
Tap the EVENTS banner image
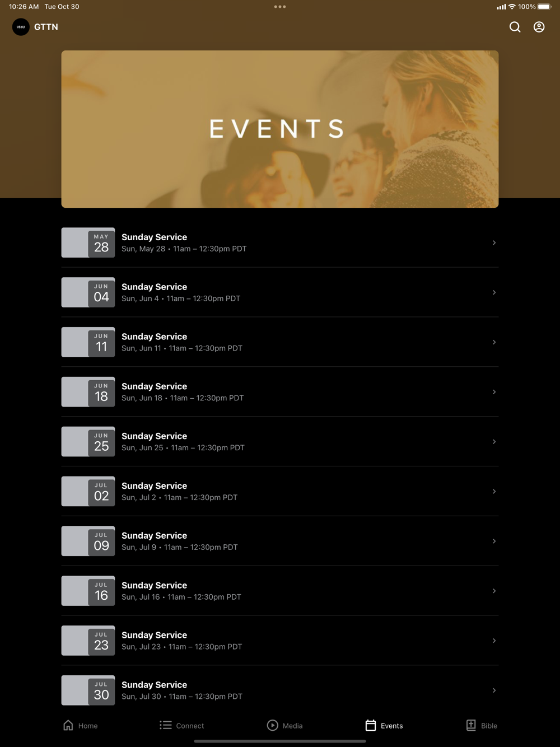point(280,129)
